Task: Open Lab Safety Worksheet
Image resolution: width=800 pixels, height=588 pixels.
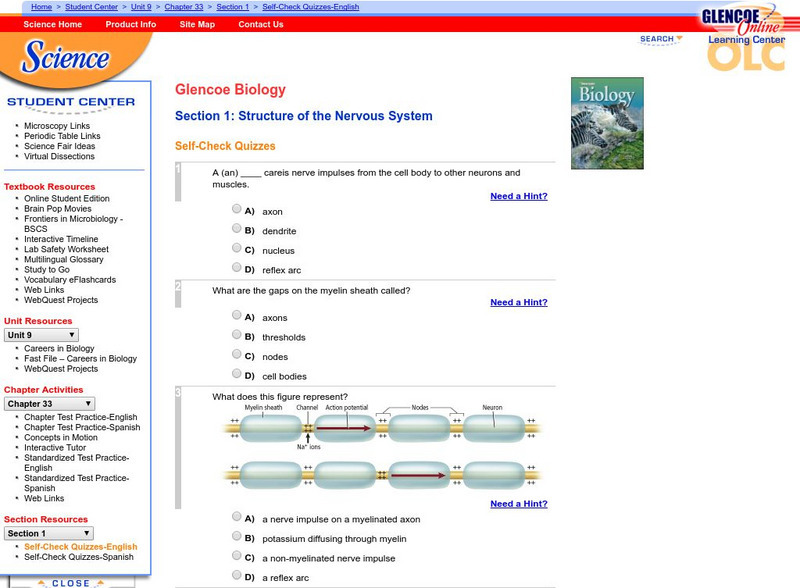Action: (66, 249)
